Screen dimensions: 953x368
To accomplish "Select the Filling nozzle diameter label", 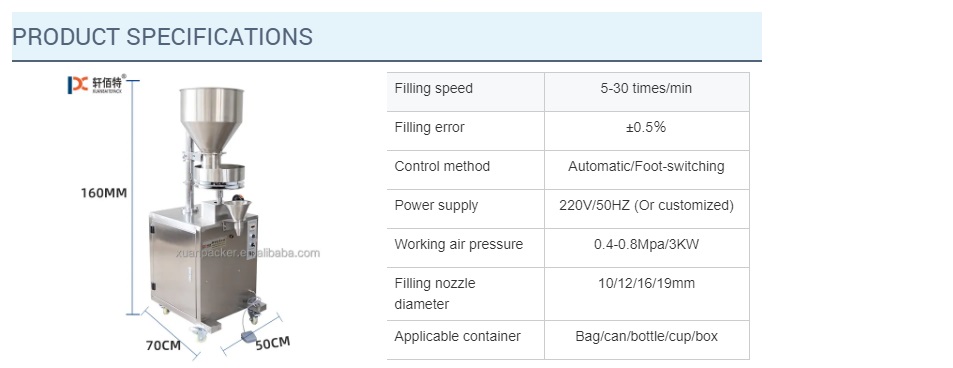I will tap(435, 293).
